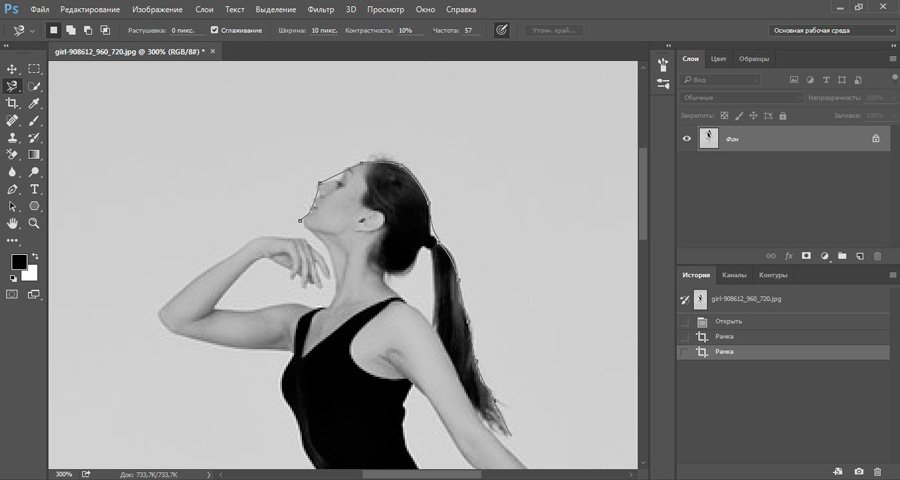Viewport: 900px width, 480px height.
Task: Select the Pen tool
Action: click(13, 188)
